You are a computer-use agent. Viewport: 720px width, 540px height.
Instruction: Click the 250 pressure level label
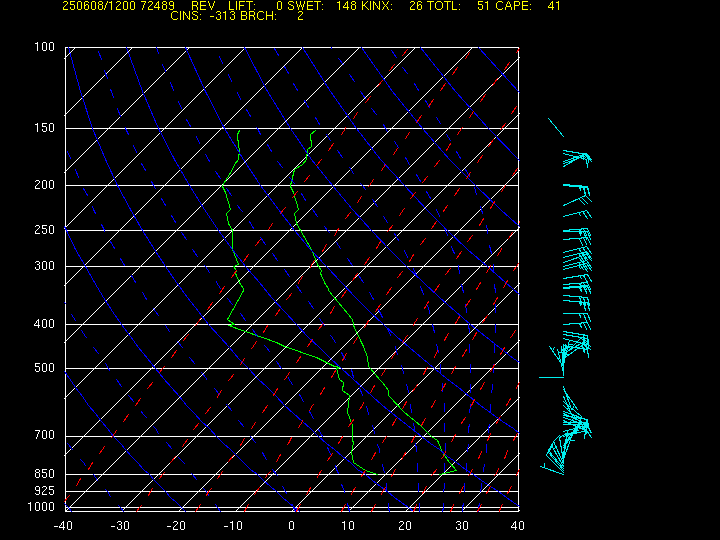click(x=45, y=229)
